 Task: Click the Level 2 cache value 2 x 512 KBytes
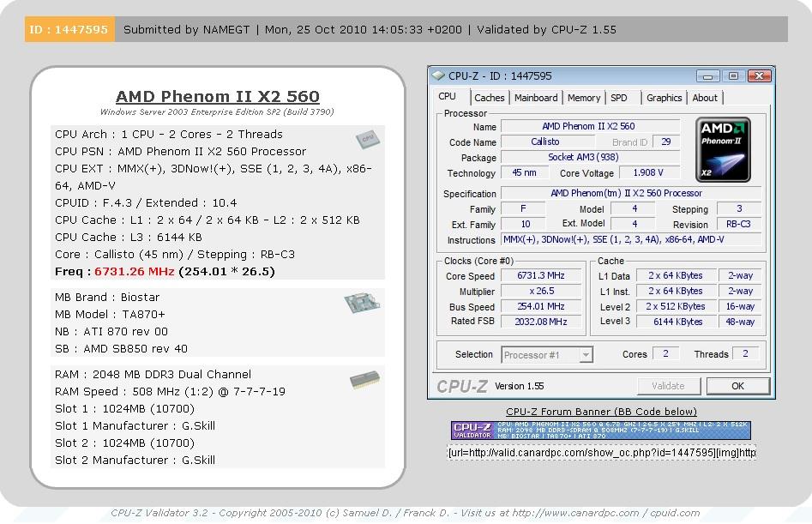(676, 306)
